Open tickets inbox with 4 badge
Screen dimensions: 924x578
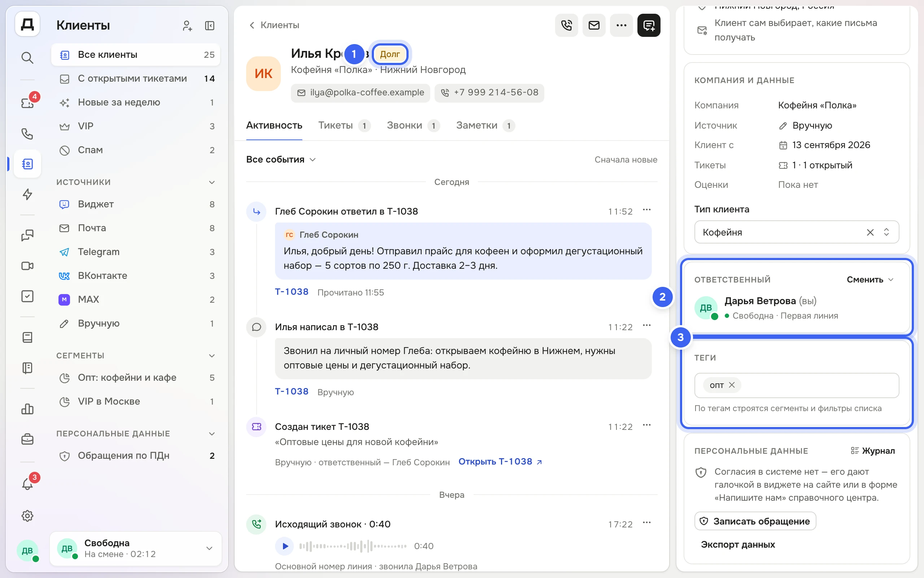(x=27, y=103)
